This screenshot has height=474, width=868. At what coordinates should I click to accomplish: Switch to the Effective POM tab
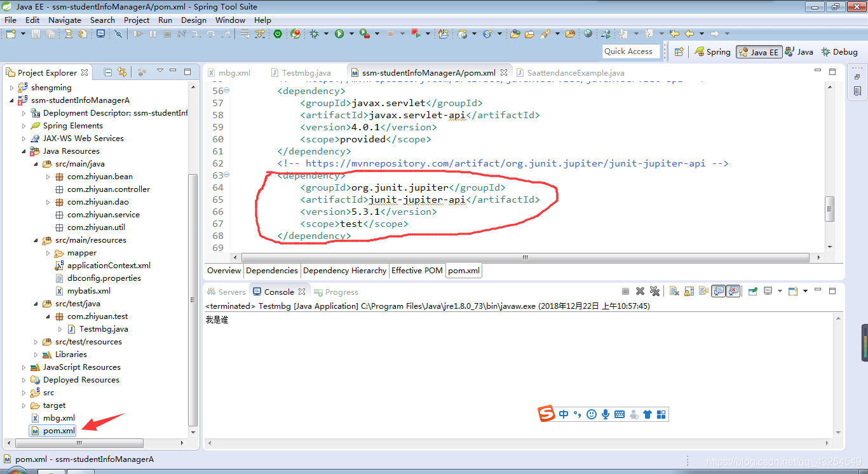(x=417, y=270)
